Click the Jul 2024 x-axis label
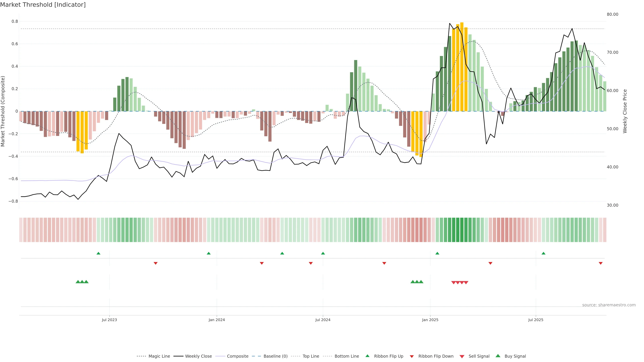644x362 pixels. [323, 320]
